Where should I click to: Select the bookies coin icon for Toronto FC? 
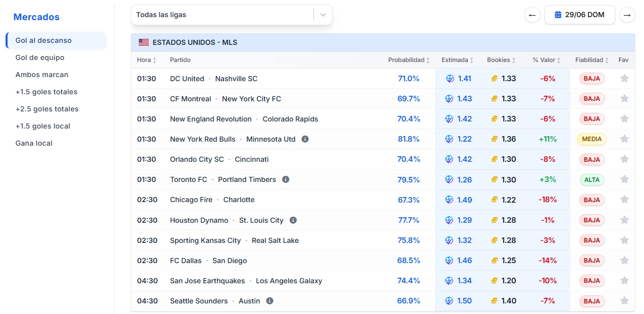pos(495,179)
